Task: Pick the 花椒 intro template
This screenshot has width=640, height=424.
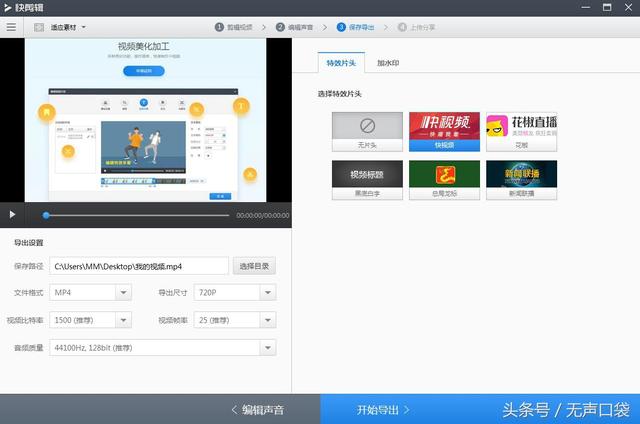Action: click(521, 130)
